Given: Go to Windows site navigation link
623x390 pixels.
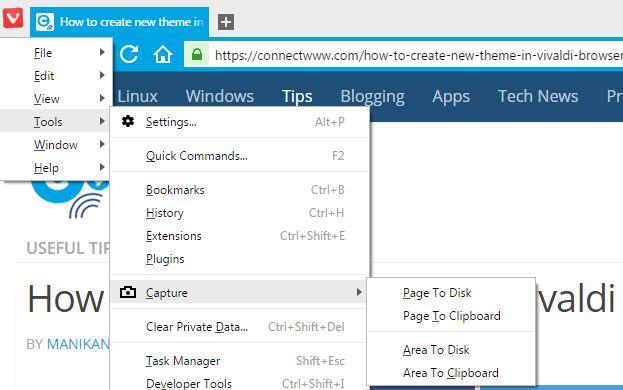Looking at the screenshot, I should (x=220, y=97).
